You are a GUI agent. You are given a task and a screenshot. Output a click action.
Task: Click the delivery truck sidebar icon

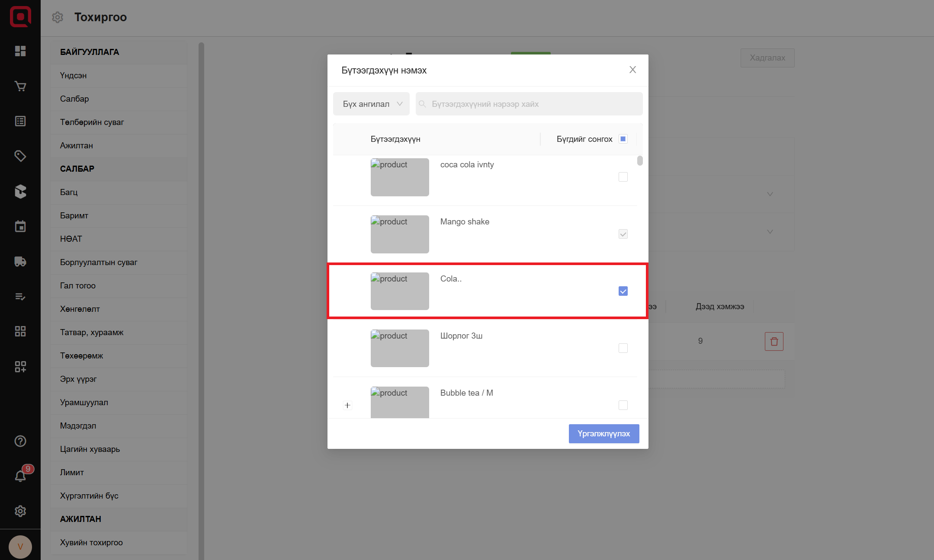click(x=20, y=262)
